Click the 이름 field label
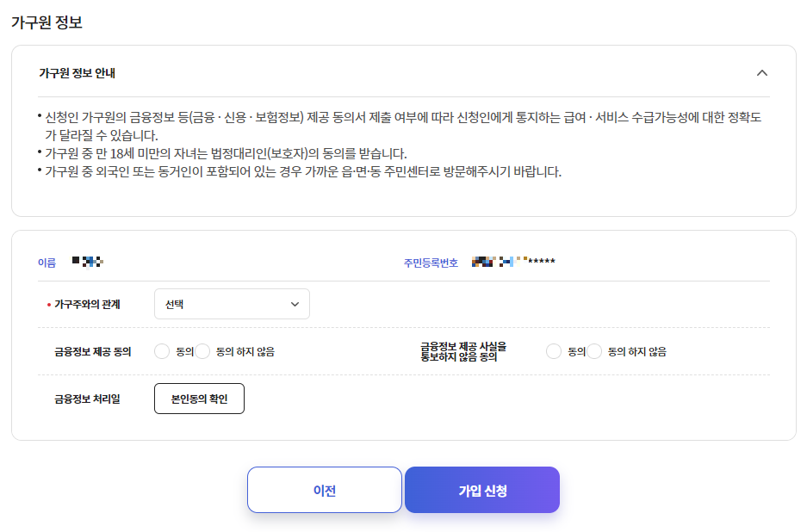Image resolution: width=807 pixels, height=532 pixels. 48,261
